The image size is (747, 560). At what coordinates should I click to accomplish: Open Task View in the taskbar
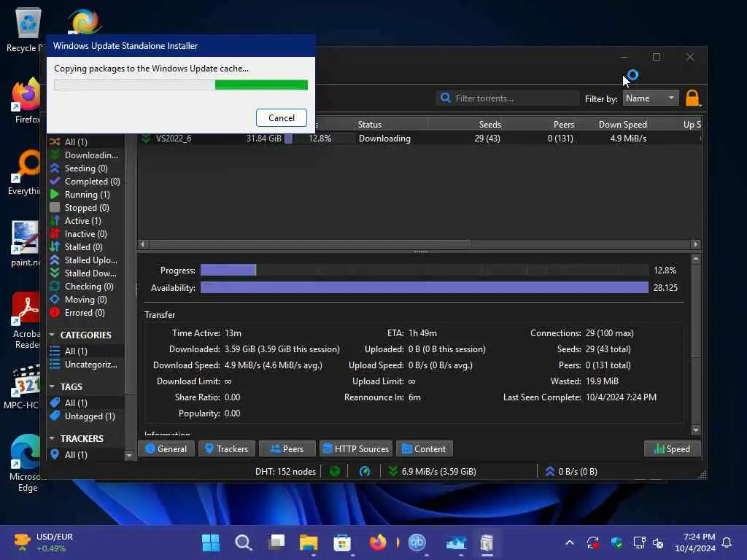(276, 542)
